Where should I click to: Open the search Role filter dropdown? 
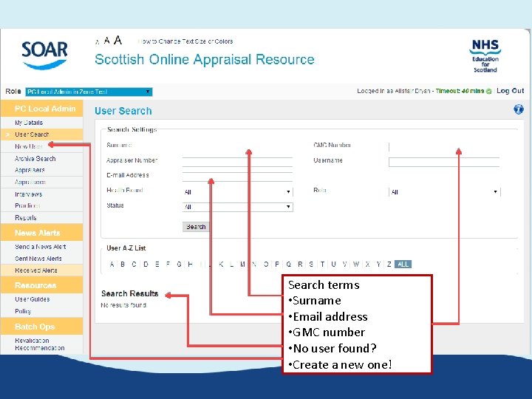(445, 192)
